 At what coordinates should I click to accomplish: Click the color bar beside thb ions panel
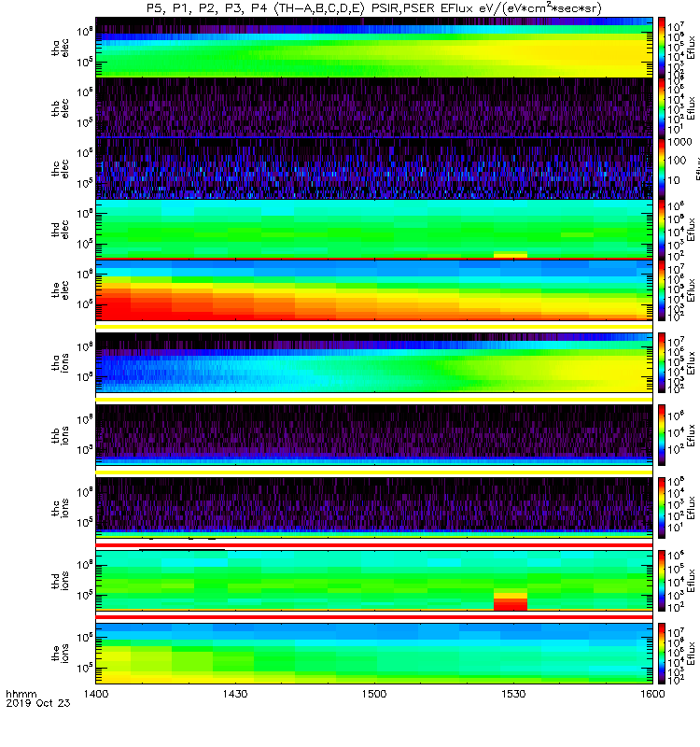pyautogui.click(x=662, y=435)
